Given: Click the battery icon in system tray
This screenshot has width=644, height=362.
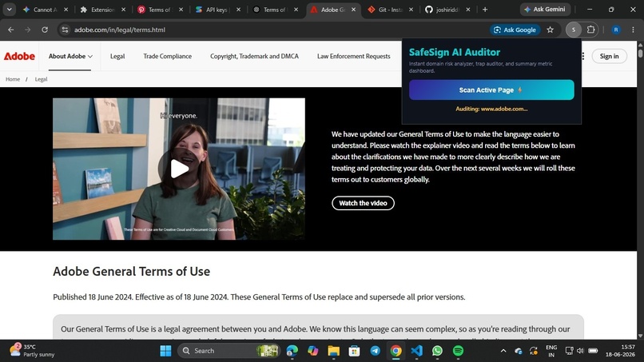Looking at the screenshot, I should coord(593,351).
